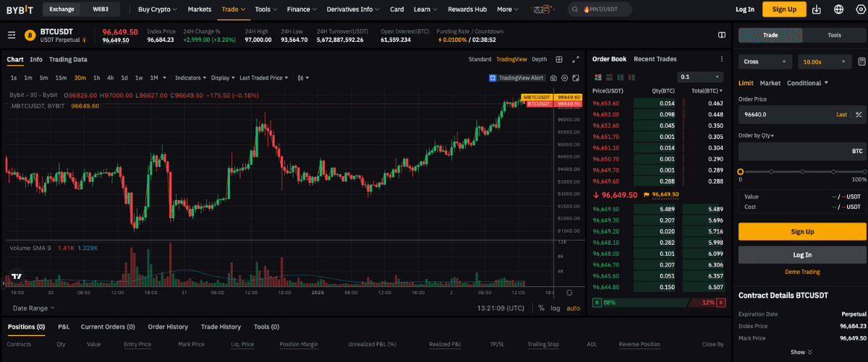This screenshot has height=362, width=868.
Task: Open the Derivatives Info dropdown
Action: click(x=353, y=9)
